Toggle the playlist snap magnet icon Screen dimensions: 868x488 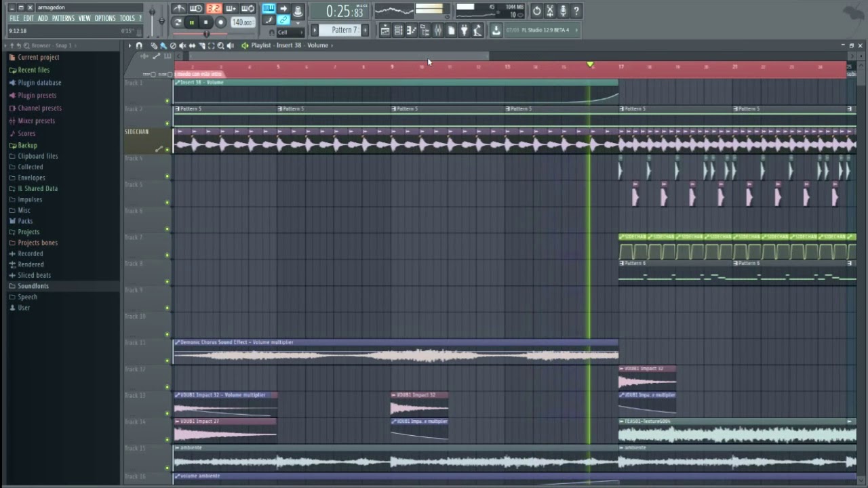click(139, 45)
